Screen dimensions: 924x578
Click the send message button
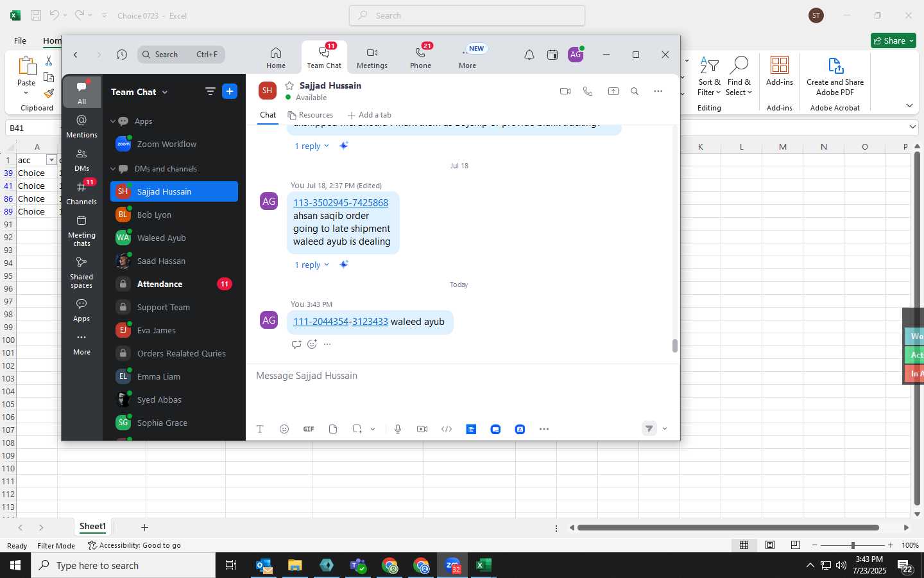(649, 428)
